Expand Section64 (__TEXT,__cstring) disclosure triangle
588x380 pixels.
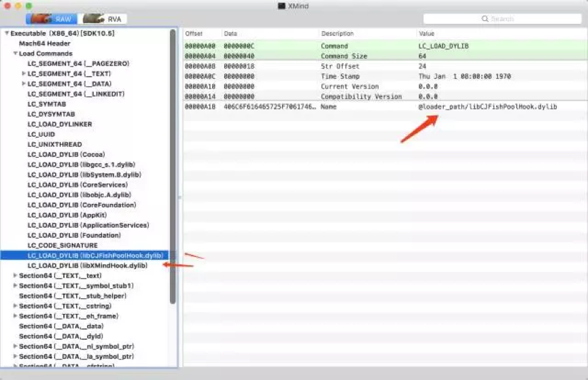(x=15, y=306)
